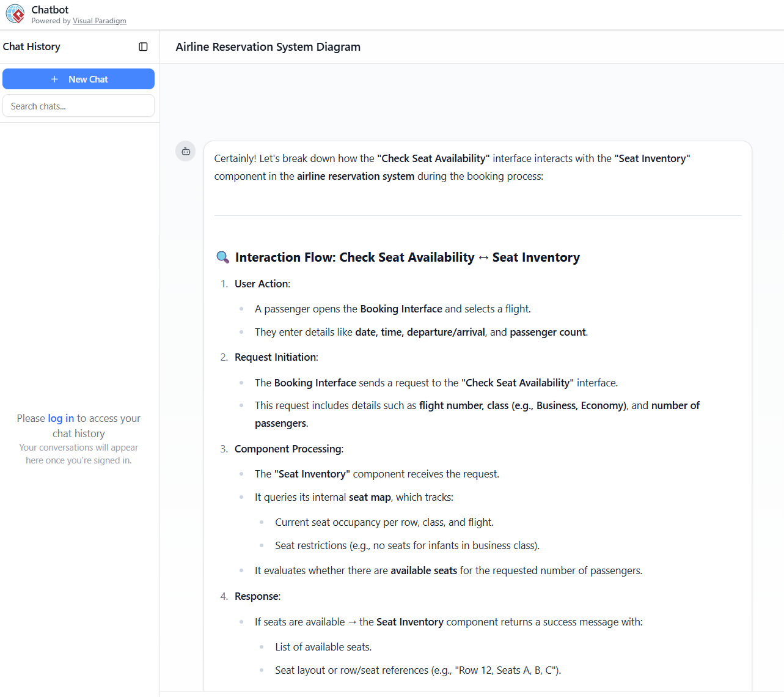
Task: Click the bot avatar icon beside response
Action: pyautogui.click(x=186, y=151)
